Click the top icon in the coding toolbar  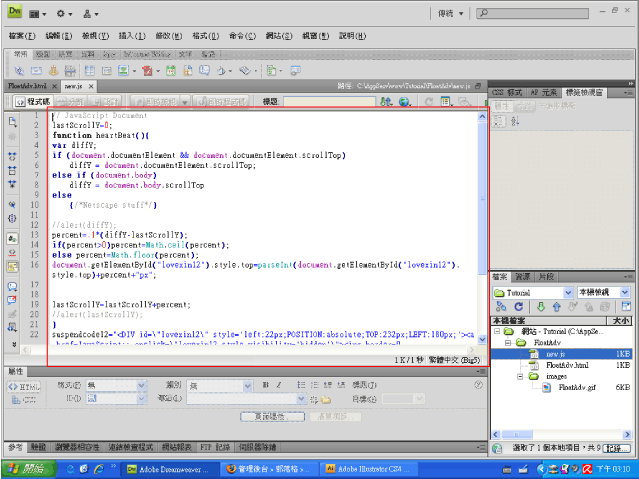(x=12, y=121)
